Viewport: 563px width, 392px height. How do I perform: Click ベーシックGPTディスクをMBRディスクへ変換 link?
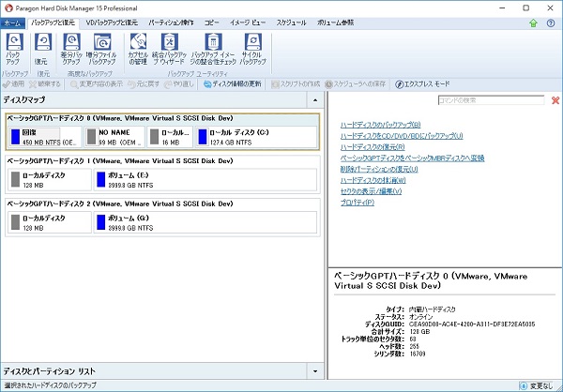413,158
